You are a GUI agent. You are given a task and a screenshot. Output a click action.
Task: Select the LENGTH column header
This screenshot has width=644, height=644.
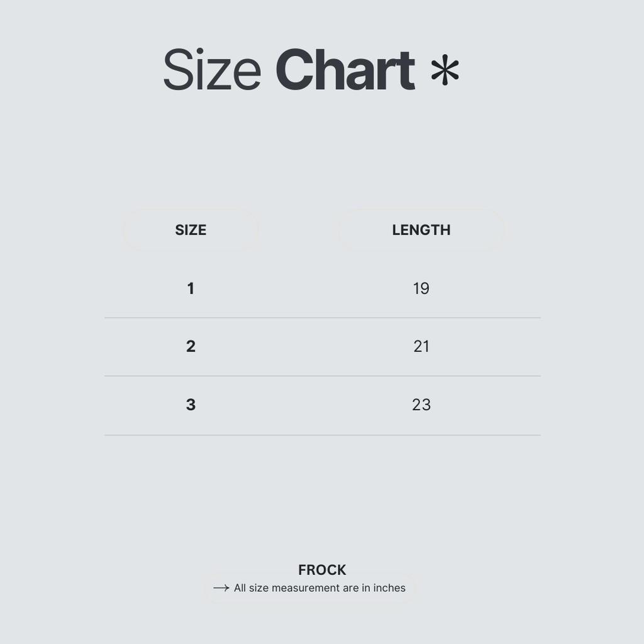[421, 230]
